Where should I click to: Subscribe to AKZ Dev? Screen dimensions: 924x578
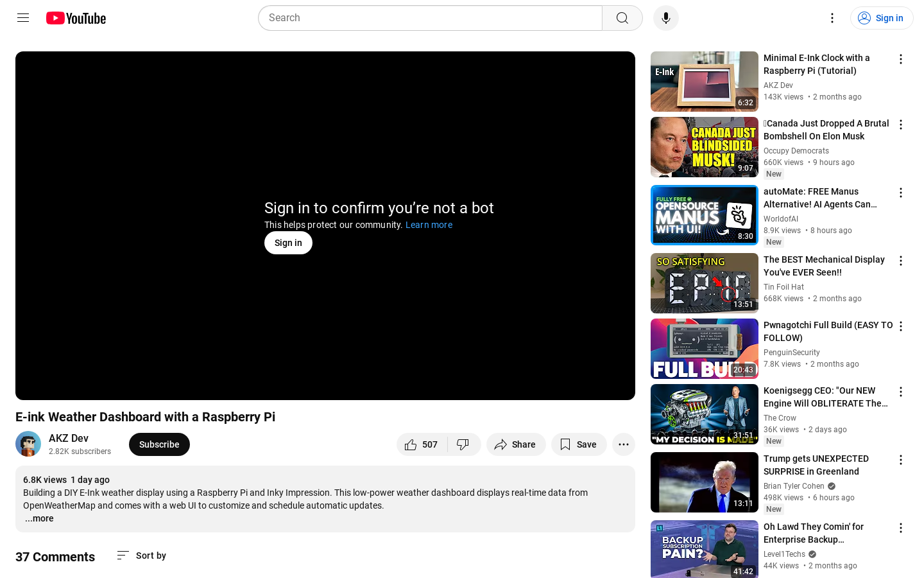[159, 444]
